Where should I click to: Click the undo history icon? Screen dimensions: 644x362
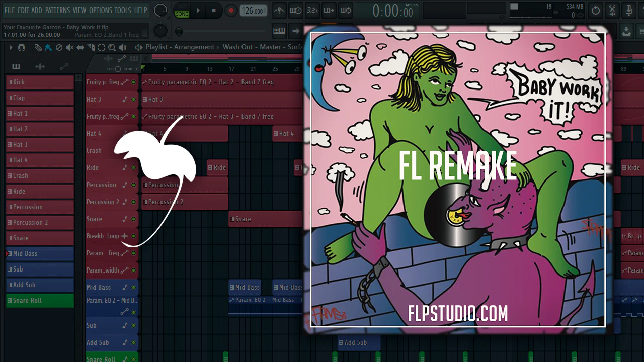click(x=596, y=10)
